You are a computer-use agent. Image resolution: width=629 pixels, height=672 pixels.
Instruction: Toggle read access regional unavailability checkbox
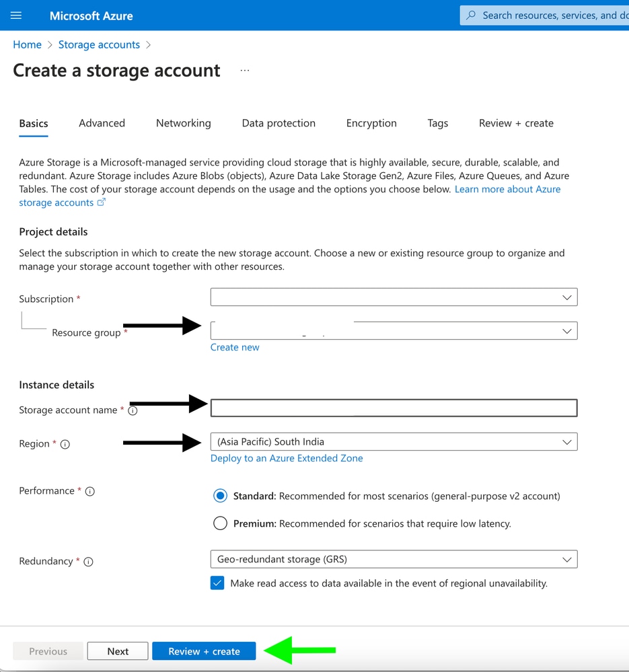217,583
